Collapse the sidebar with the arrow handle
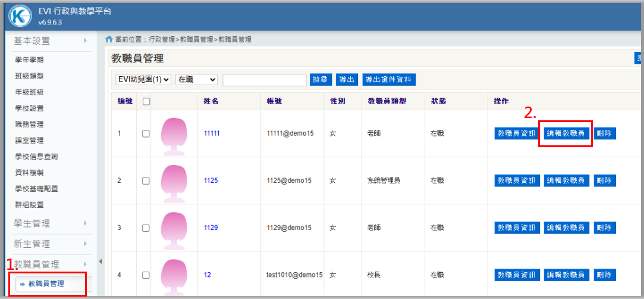Screen dimensions: 644x299 (100, 261)
